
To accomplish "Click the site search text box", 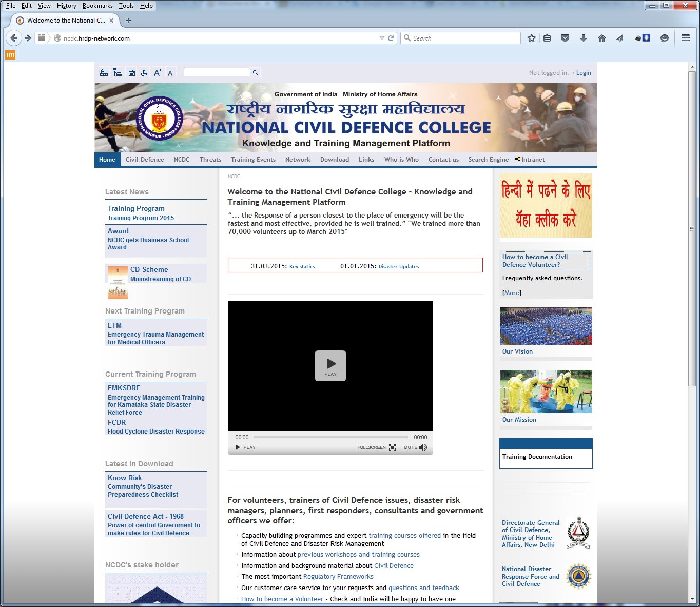I will [217, 72].
